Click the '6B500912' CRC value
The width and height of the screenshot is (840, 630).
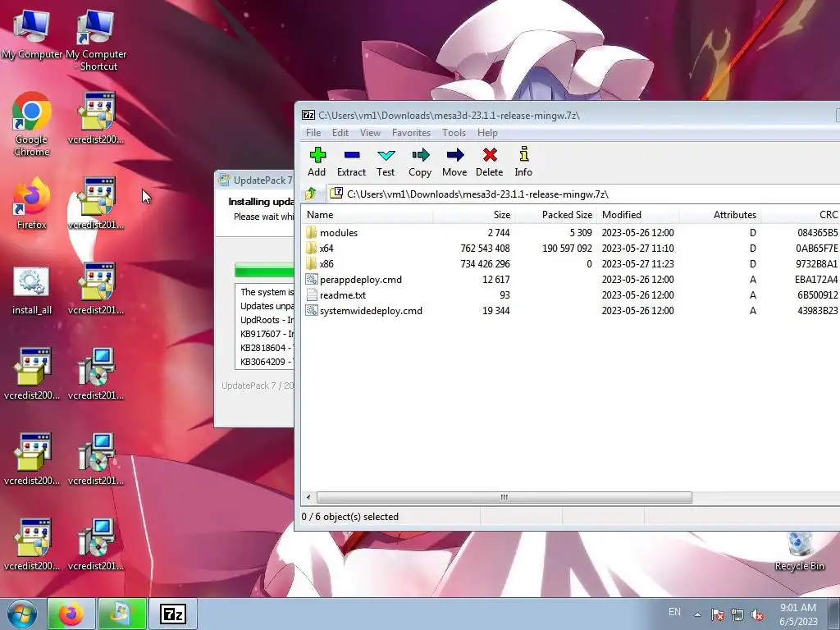click(818, 294)
